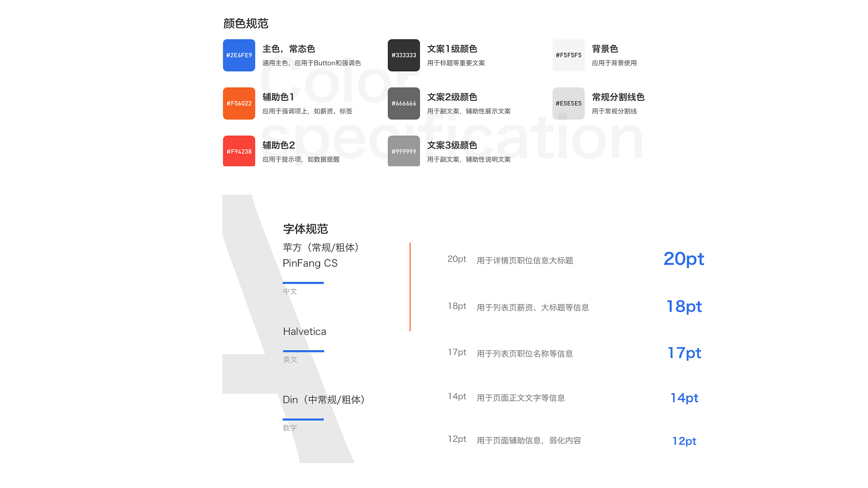868x488 pixels.
Task: Select 用于页面辅助信息，弱化内容 text
Action: (528, 441)
